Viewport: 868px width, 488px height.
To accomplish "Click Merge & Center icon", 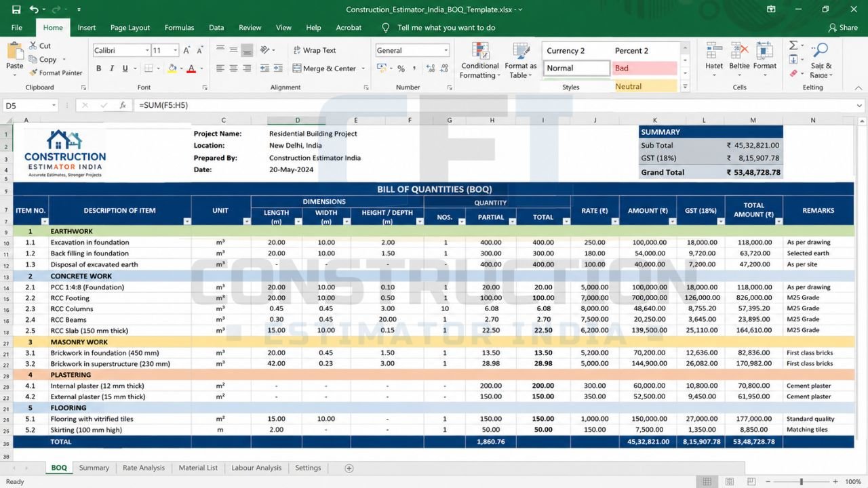I will (x=297, y=68).
